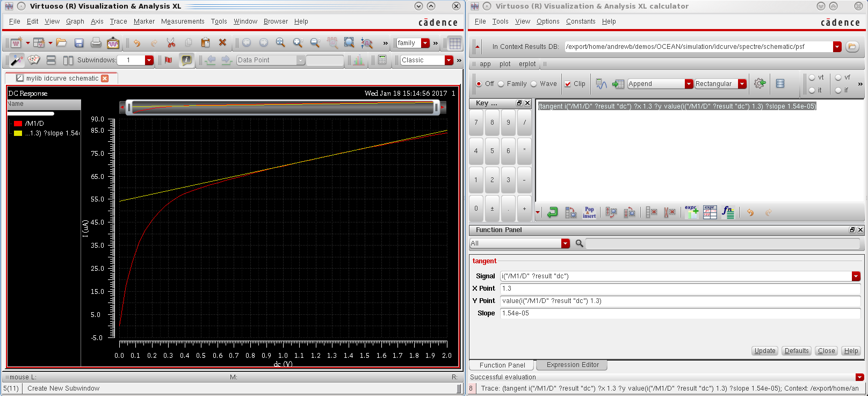Select the it radio button
Image resolution: width=868 pixels, height=396 pixels.
pos(812,90)
